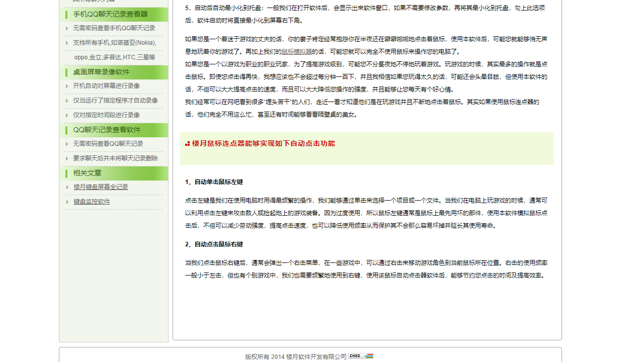Click green bar icon beside 手机QQ聊天记录查看器

coord(66,15)
